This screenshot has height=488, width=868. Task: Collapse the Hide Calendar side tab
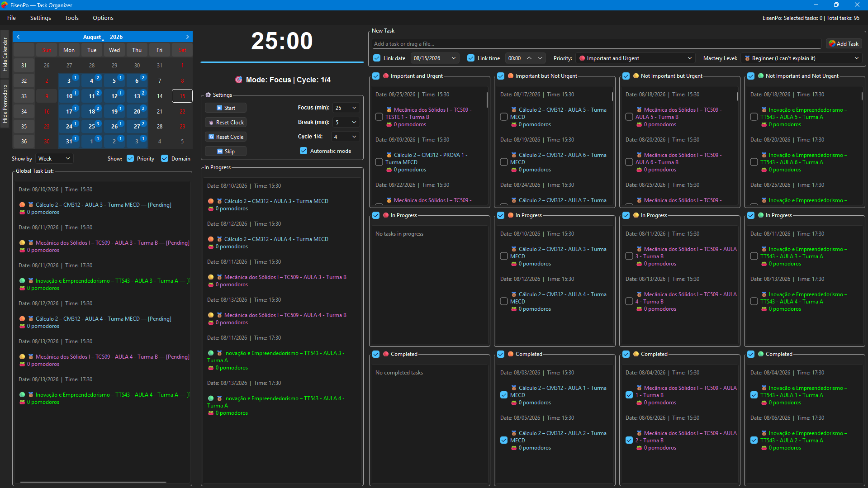coord(5,54)
